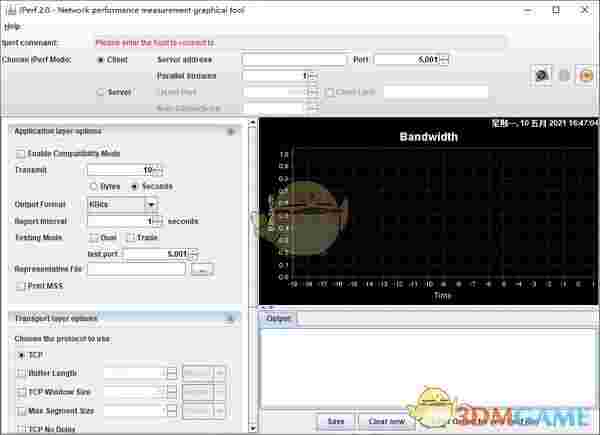Click the Application layer options header
The image size is (600, 435).
pyautogui.click(x=125, y=132)
